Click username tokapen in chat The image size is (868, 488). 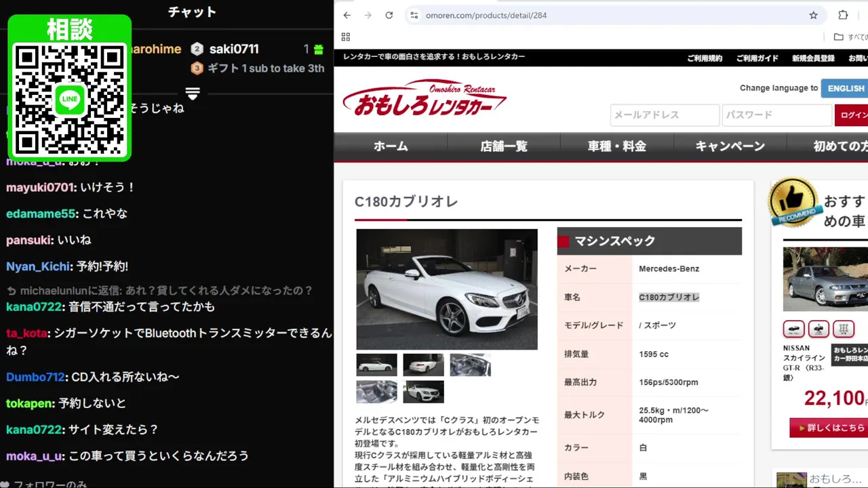pos(29,403)
